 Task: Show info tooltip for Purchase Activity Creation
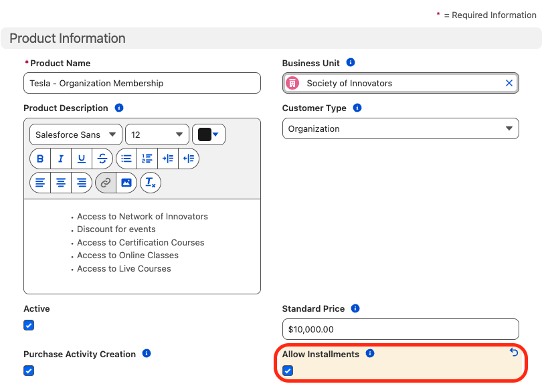point(147,353)
